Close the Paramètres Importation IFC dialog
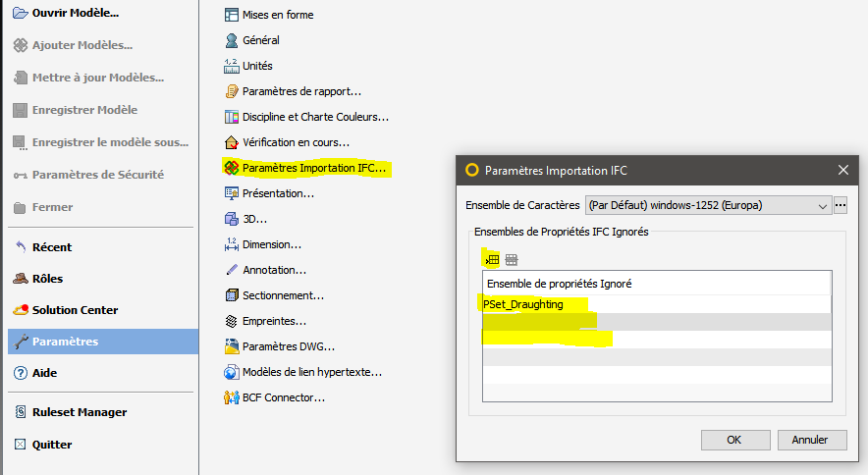 (x=841, y=170)
